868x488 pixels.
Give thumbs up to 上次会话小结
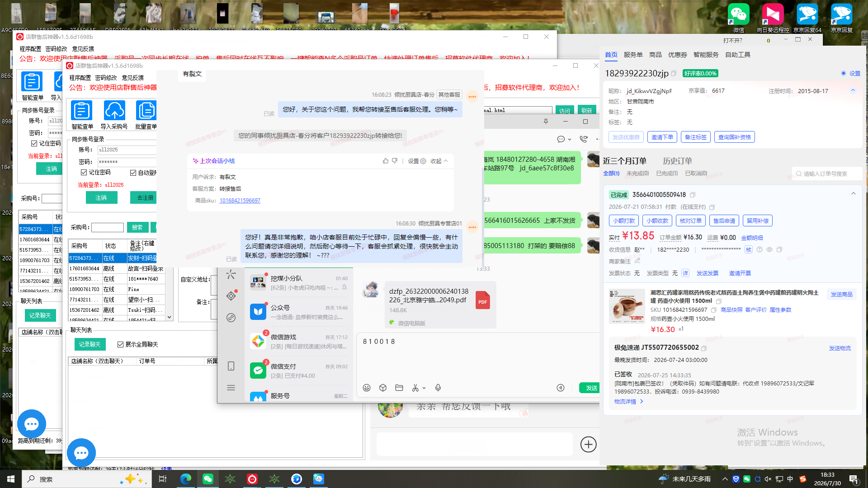pos(386,161)
